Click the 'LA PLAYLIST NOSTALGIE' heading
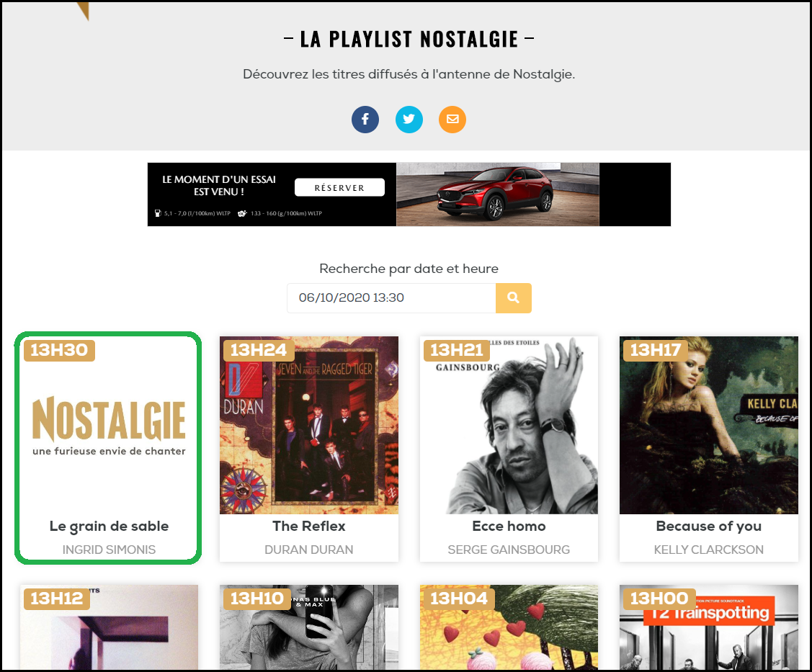 coord(409,40)
